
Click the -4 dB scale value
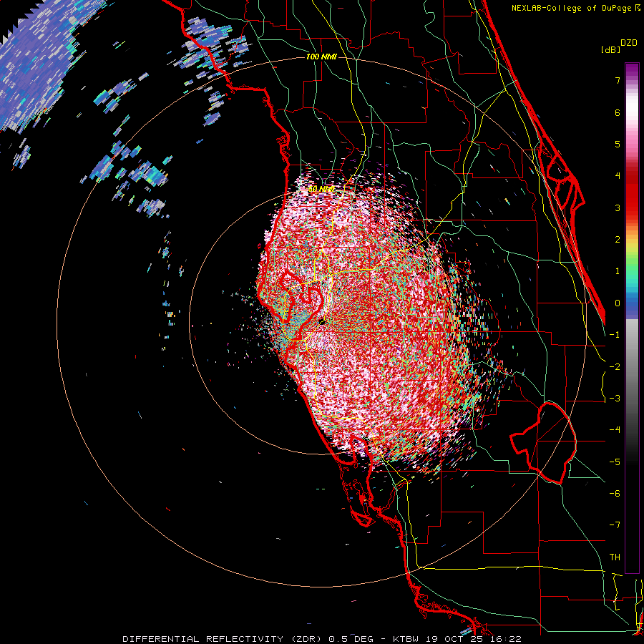click(615, 430)
